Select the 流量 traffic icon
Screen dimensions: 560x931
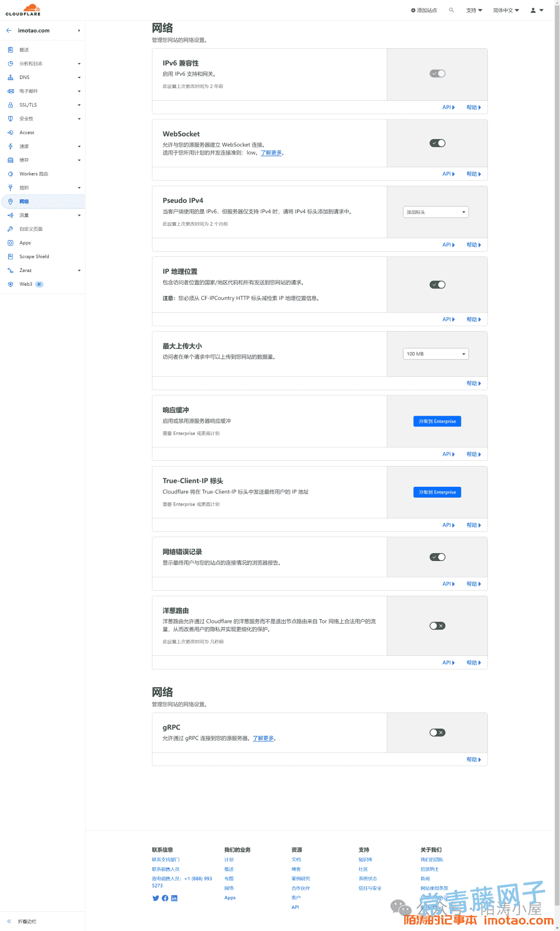[x=10, y=215]
